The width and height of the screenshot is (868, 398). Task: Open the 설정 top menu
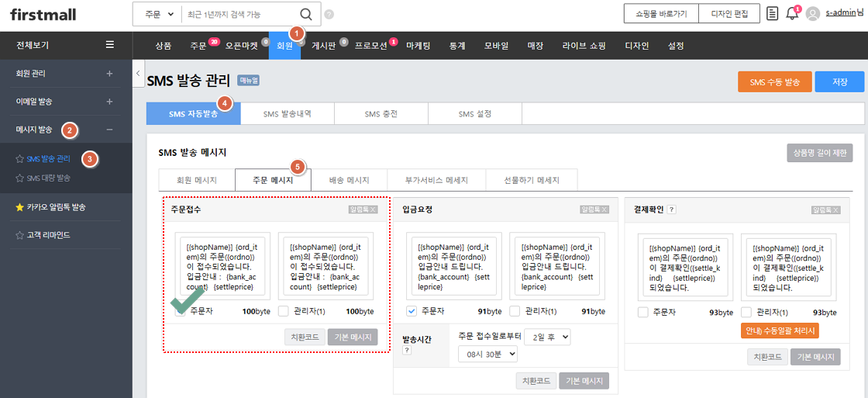(x=676, y=46)
